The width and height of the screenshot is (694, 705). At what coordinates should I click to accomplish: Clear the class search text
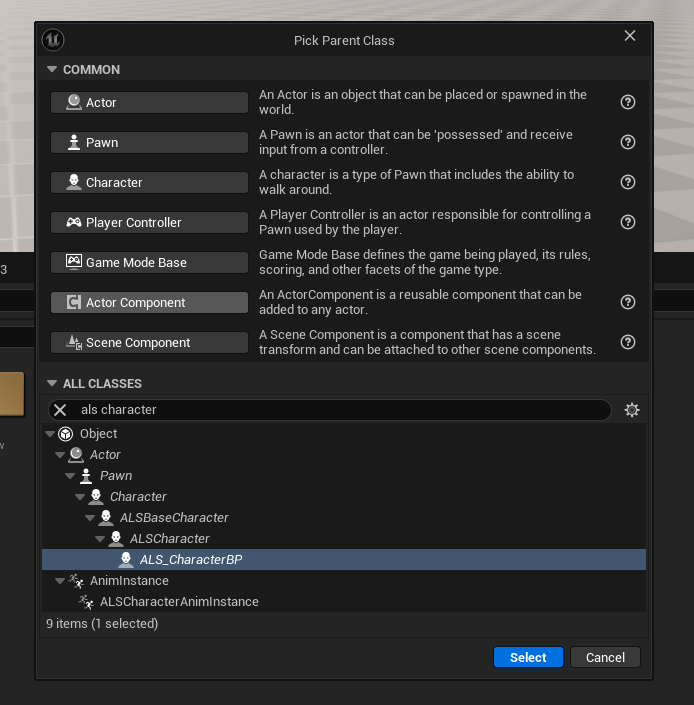click(60, 410)
